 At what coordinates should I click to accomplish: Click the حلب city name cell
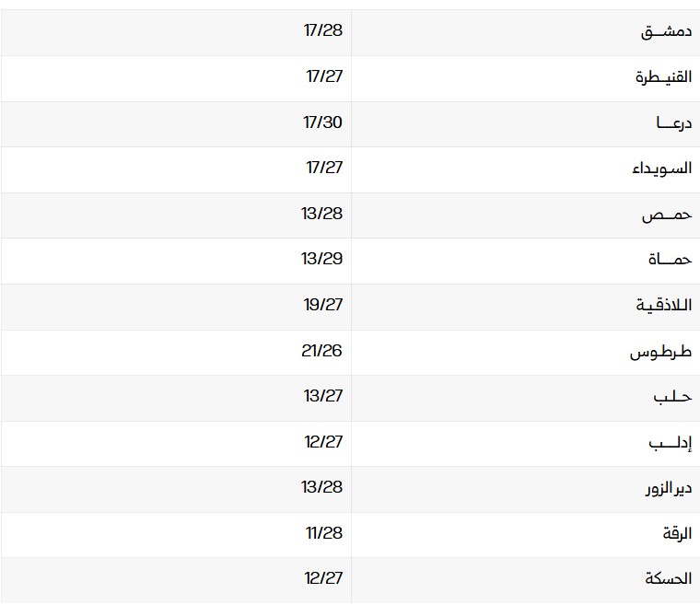coord(671,397)
